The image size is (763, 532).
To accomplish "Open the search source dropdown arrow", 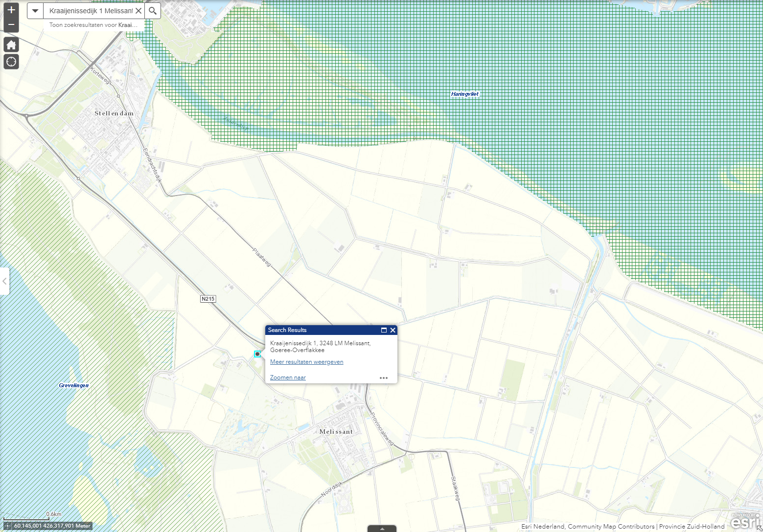I will [35, 11].
